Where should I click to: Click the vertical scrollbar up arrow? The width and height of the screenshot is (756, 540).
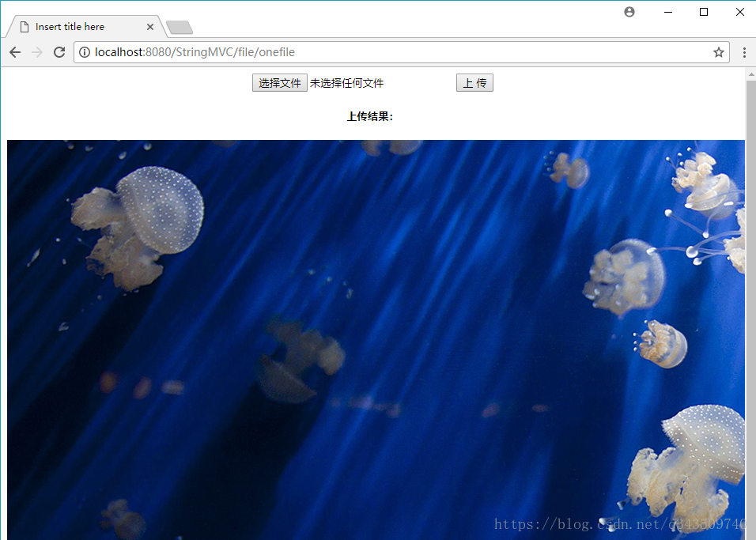point(750,74)
